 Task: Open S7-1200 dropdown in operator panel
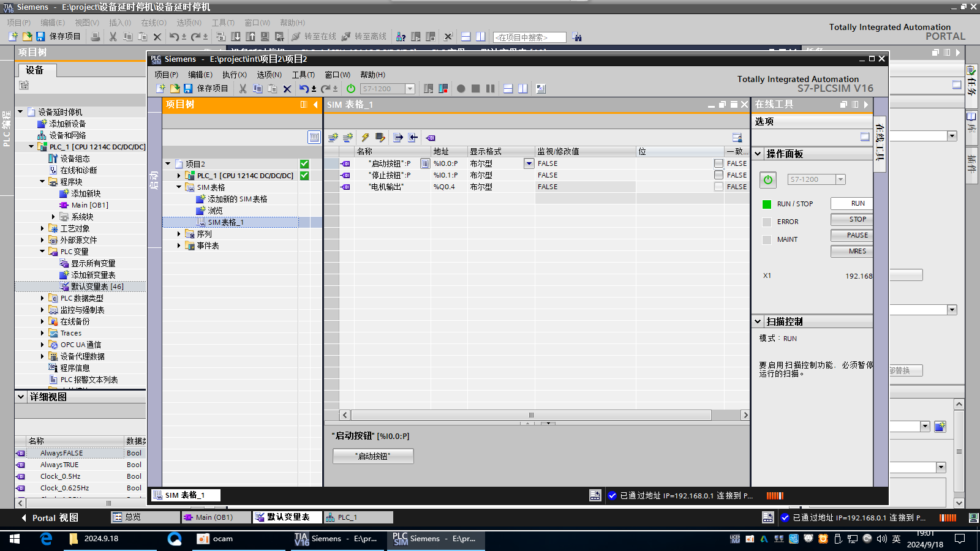click(840, 179)
